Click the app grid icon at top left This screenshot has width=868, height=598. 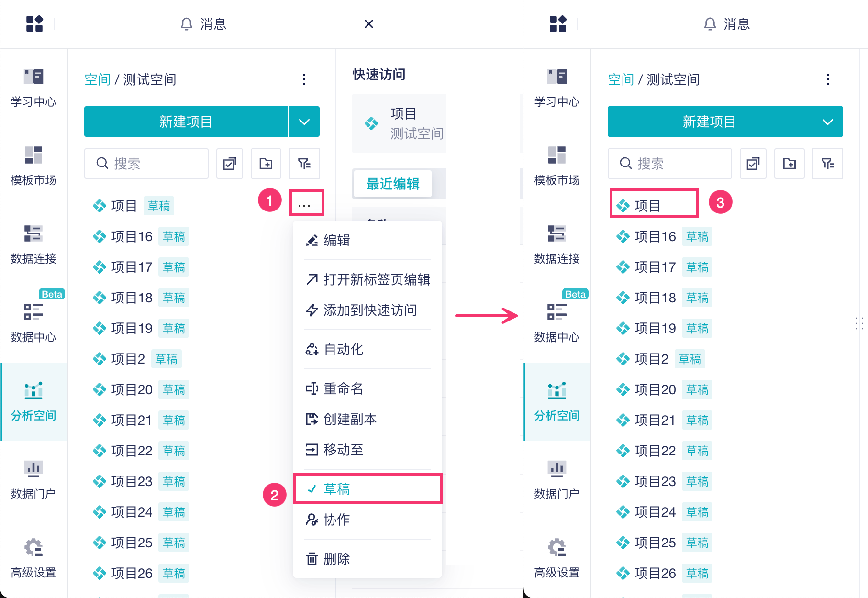coord(34,23)
